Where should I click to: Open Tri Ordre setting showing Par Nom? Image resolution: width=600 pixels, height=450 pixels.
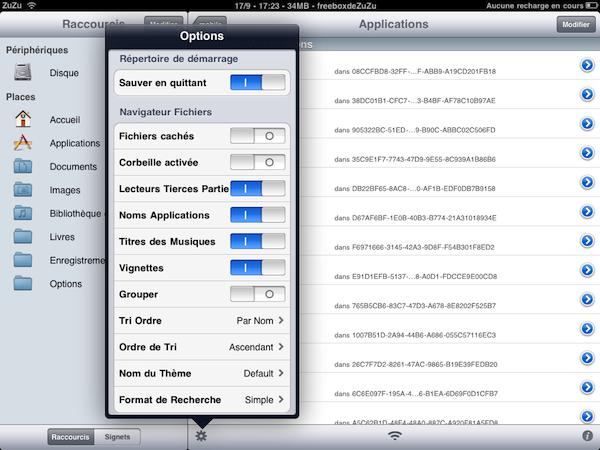coord(202,320)
